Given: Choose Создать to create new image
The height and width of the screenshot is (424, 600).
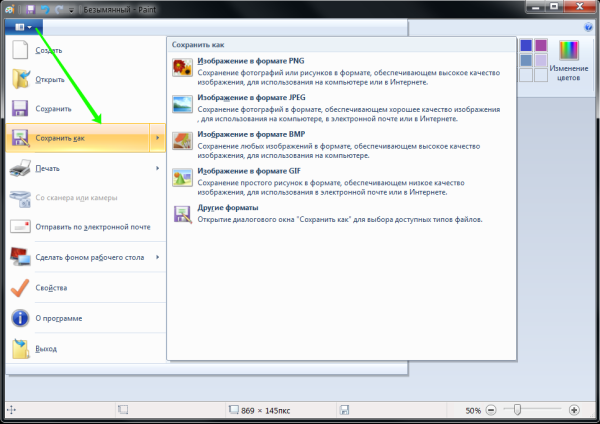Looking at the screenshot, I should click(x=86, y=50).
